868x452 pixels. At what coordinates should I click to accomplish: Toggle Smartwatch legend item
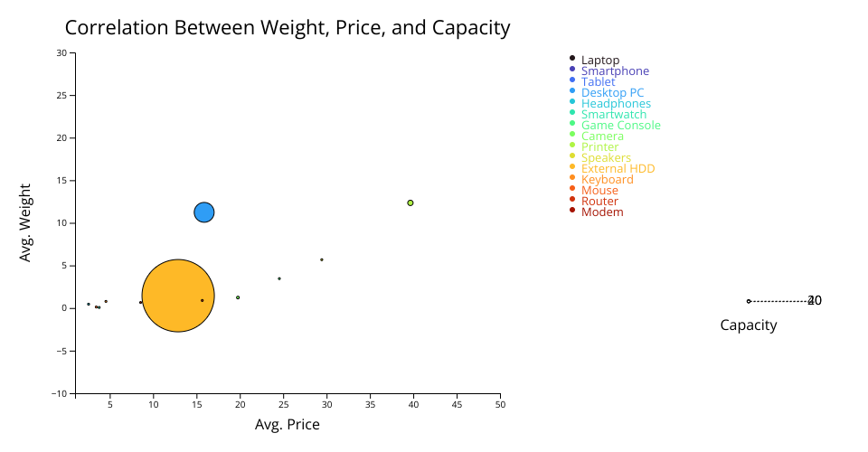(614, 115)
